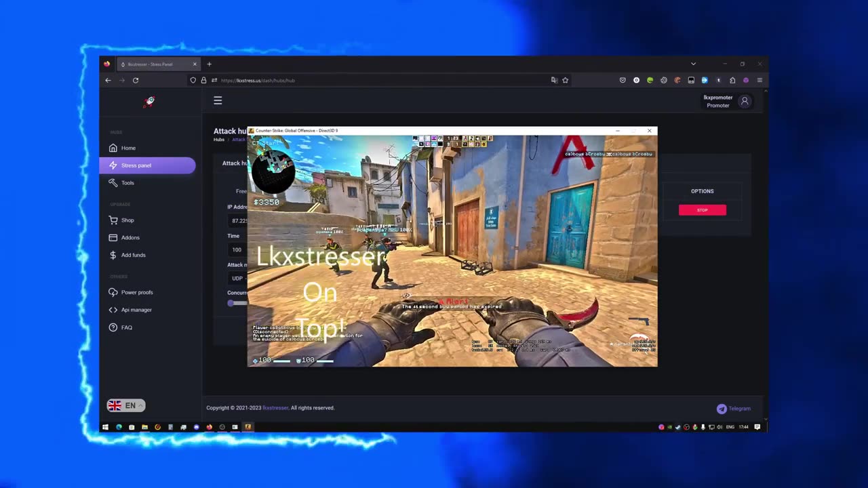Image resolution: width=868 pixels, height=488 pixels.
Task: Launch Microsoft Edge from the taskbar
Action: coord(119,427)
